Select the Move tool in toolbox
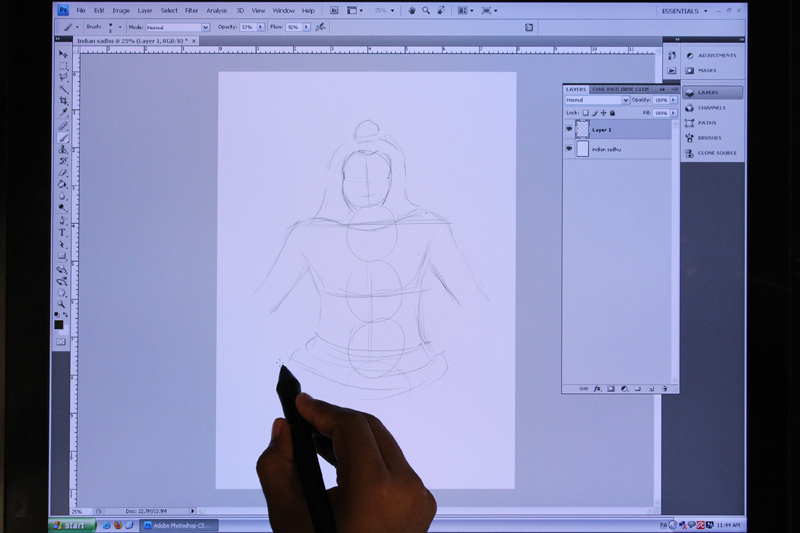Screen dimensions: 800x533 tap(63, 54)
